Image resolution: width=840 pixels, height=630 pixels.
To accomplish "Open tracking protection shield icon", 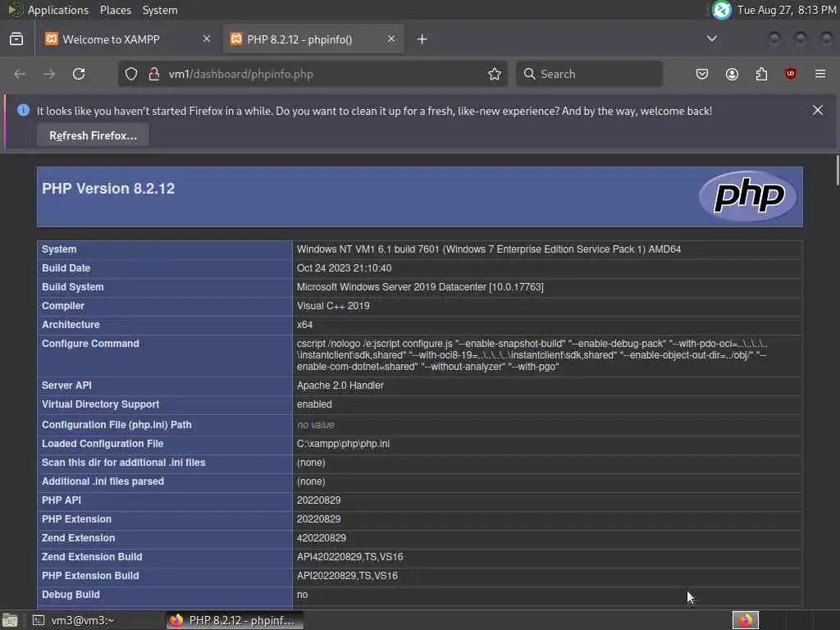I will (x=131, y=74).
